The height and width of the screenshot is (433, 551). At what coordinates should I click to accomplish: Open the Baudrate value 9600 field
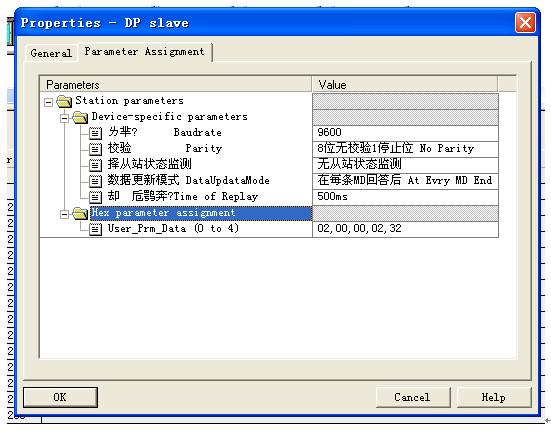[405, 133]
